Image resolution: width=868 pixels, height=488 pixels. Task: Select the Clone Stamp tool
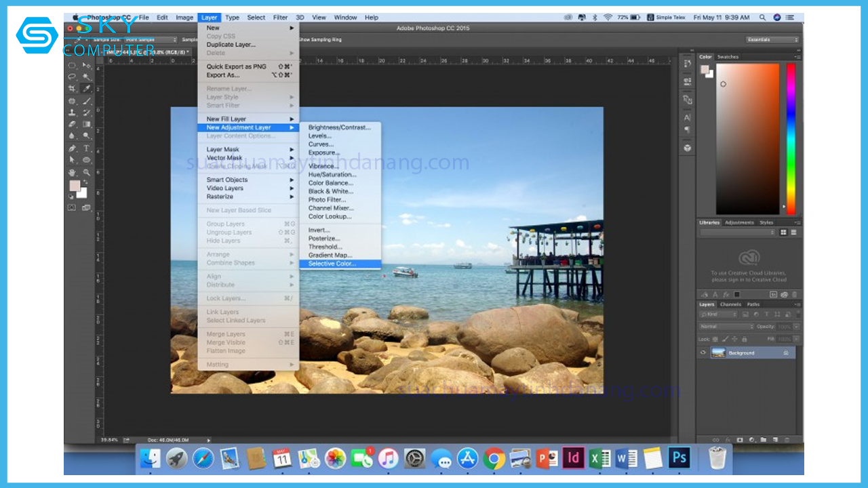[x=72, y=113]
